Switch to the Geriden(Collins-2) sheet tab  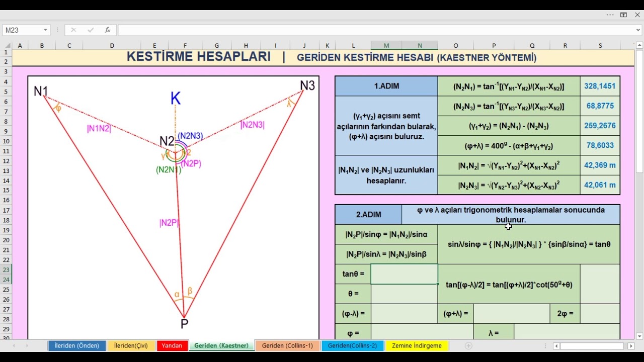pyautogui.click(x=352, y=345)
